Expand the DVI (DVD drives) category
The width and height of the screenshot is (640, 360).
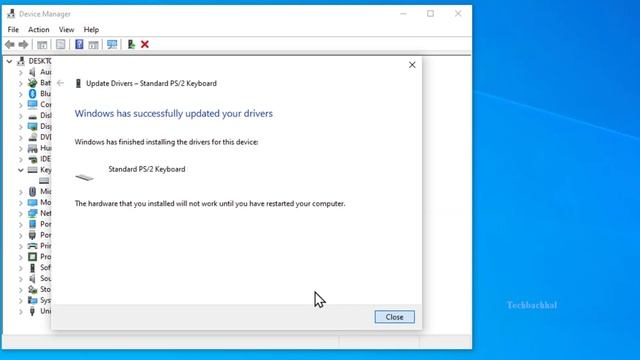point(20,137)
